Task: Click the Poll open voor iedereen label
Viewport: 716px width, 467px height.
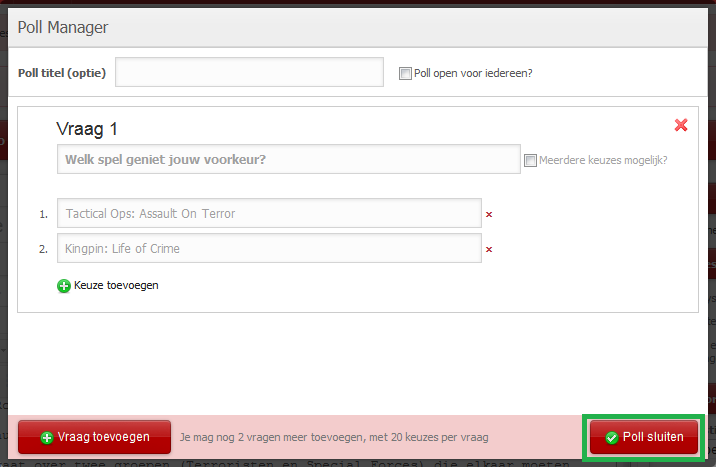Action: (x=473, y=73)
